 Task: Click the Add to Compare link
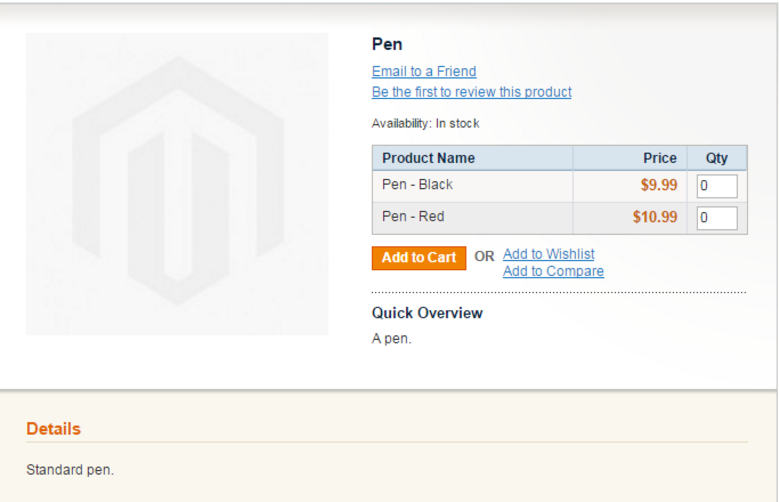coord(553,271)
